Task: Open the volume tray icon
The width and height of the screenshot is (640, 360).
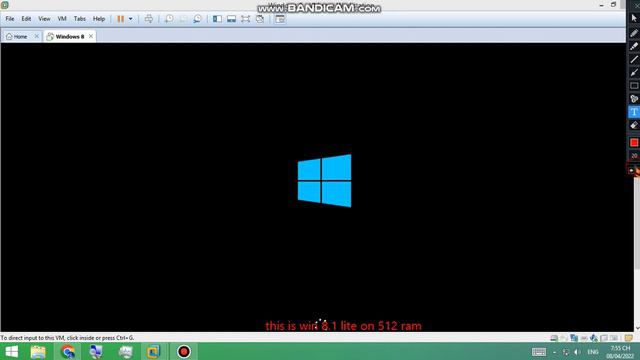Action: (577, 352)
